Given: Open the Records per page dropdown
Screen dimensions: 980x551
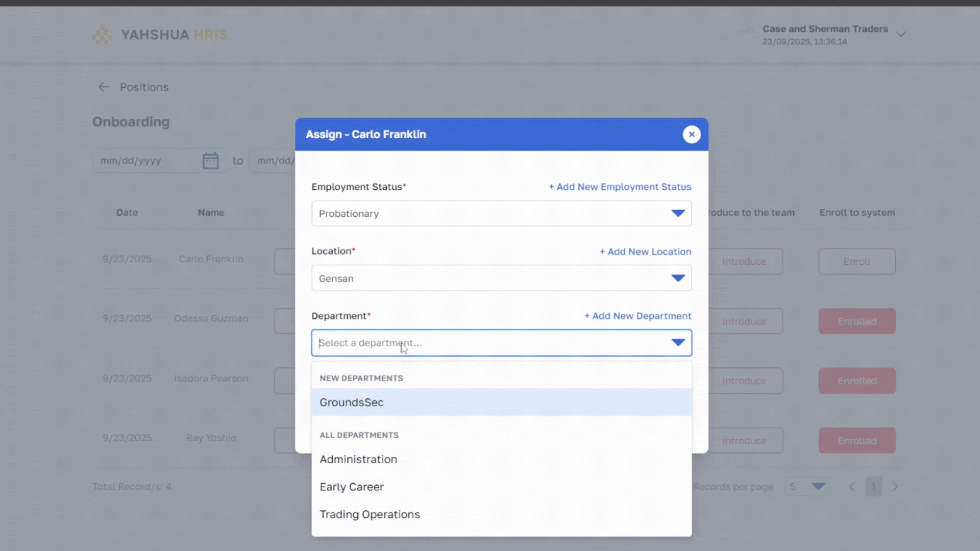Looking at the screenshot, I should [806, 486].
